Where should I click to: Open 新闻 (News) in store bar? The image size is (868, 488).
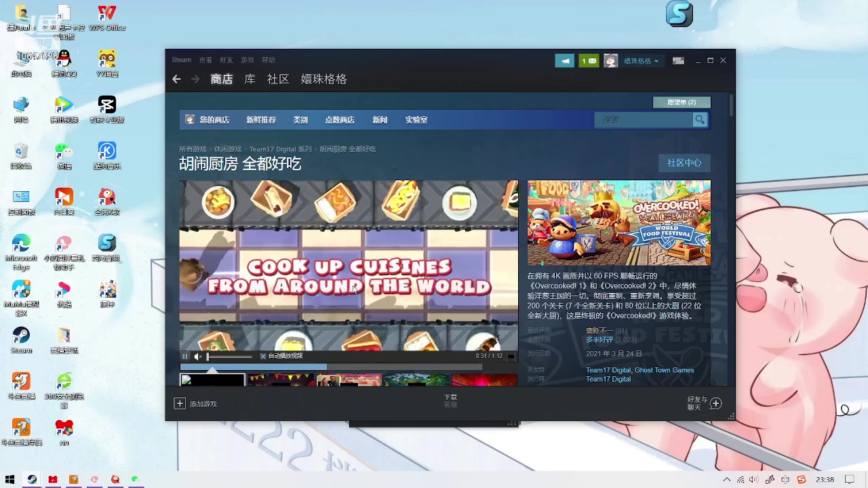point(380,120)
